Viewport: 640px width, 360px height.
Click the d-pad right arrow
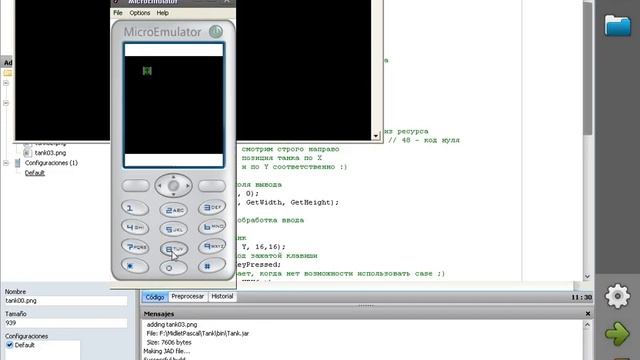(x=187, y=186)
